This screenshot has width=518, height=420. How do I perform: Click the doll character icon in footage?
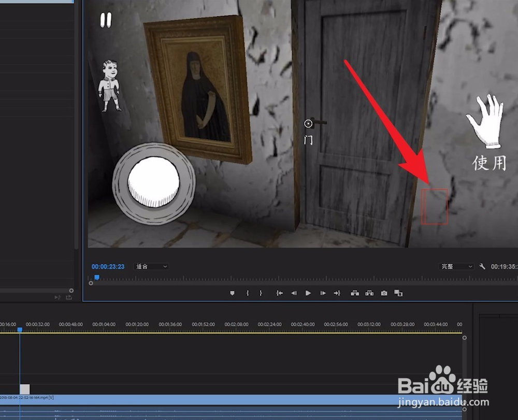[x=110, y=85]
